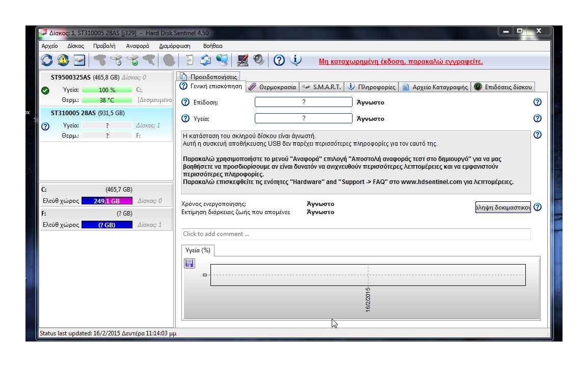Click the disk with clock toolbar icon
The width and height of the screenshot is (588, 367).
[x=116, y=60]
